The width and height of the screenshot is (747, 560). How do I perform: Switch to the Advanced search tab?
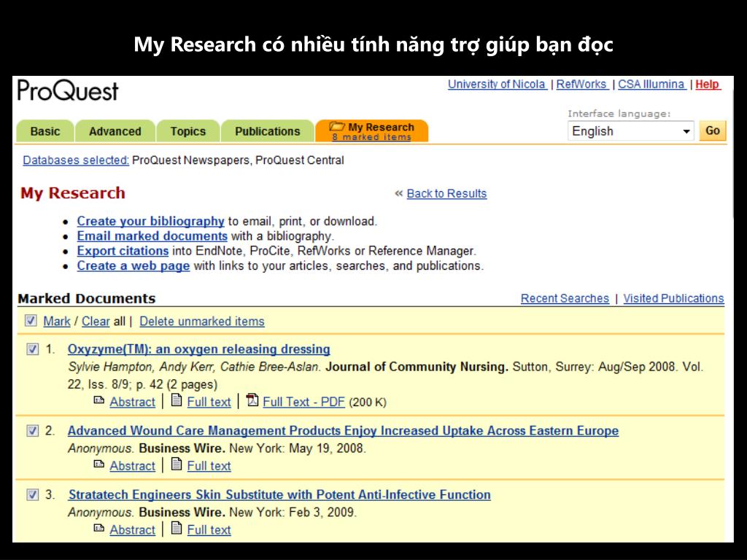[x=115, y=131]
